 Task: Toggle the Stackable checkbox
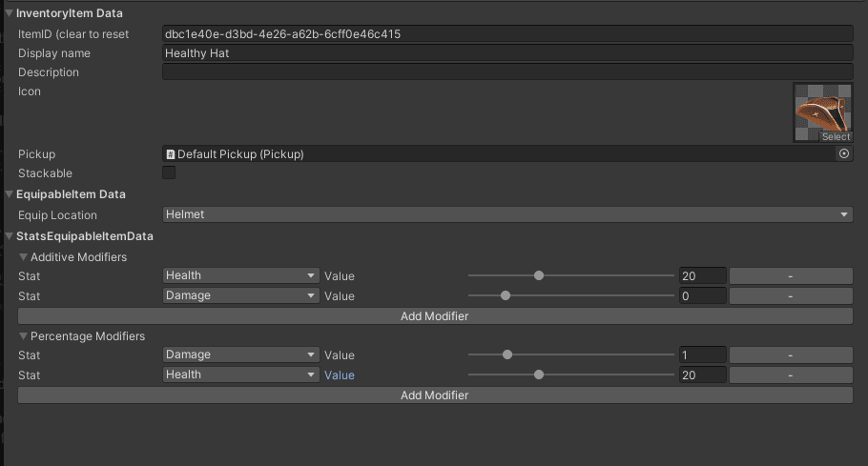[x=169, y=173]
